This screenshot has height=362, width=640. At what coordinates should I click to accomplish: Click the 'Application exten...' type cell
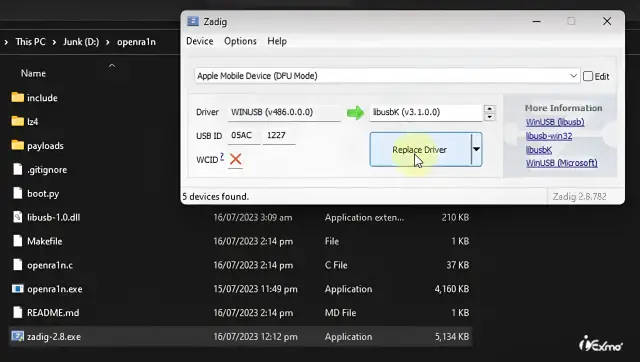(364, 218)
